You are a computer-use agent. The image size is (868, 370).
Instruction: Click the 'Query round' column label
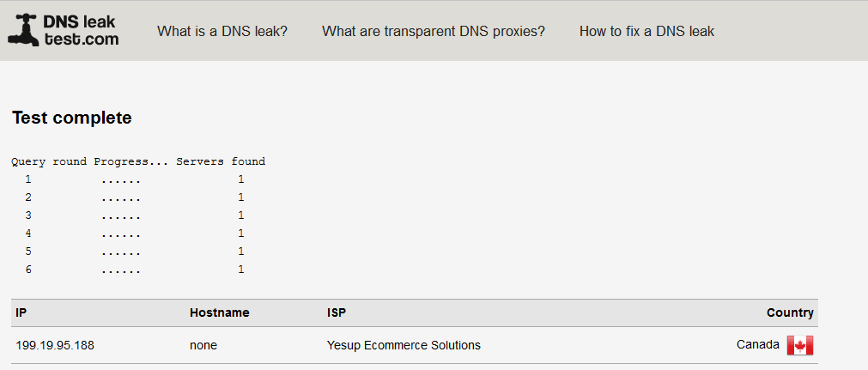tap(49, 161)
